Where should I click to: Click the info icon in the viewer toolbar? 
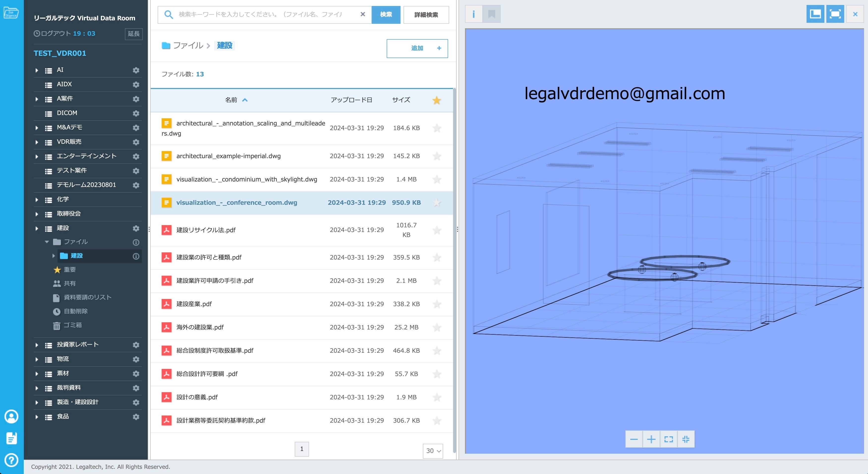point(474,14)
